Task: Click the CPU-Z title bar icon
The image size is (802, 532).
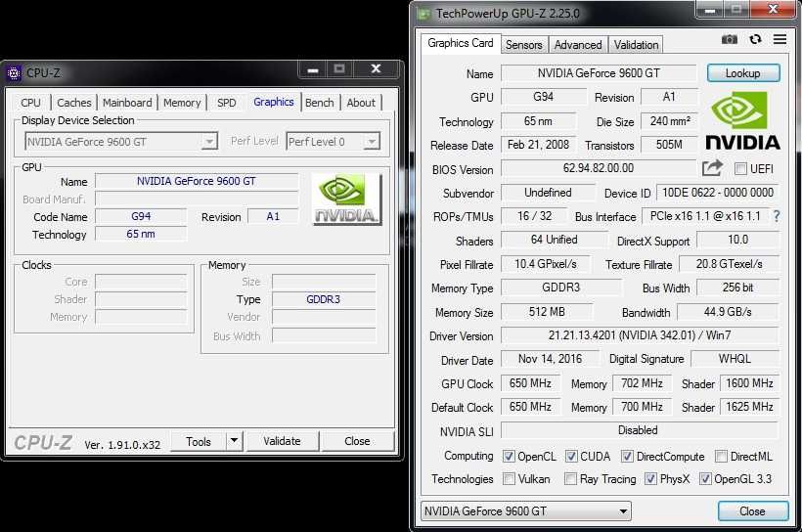Action: pos(14,73)
